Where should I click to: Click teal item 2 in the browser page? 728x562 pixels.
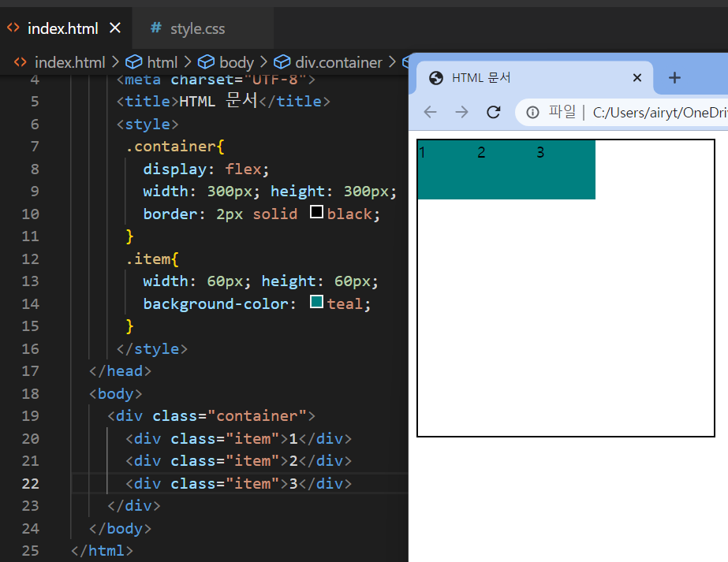(x=506, y=169)
